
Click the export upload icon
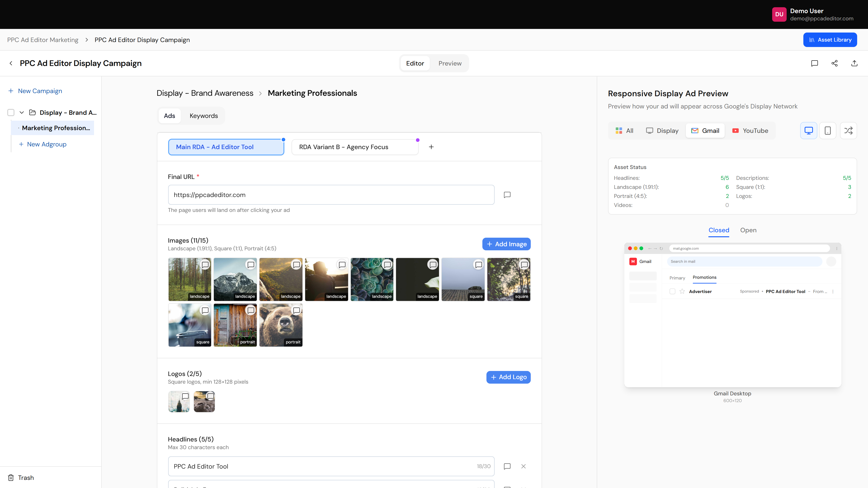pyautogui.click(x=854, y=63)
